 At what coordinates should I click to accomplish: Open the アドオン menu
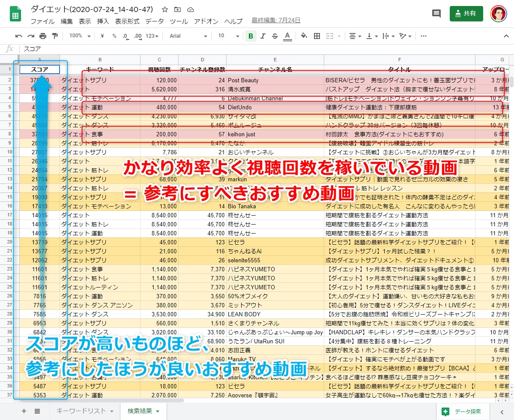coord(206,21)
